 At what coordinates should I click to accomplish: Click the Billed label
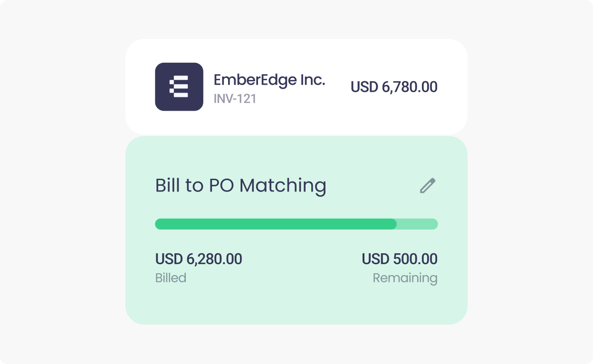click(x=171, y=278)
